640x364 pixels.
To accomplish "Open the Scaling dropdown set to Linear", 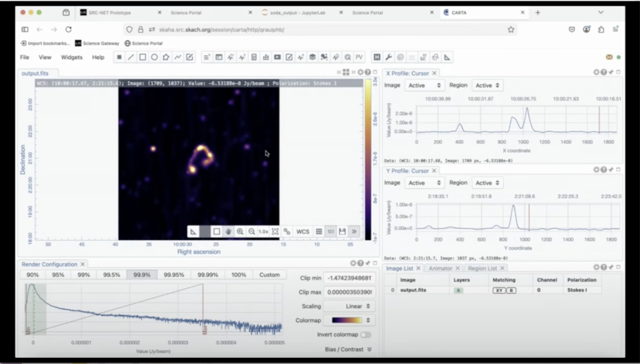I will [x=349, y=307].
